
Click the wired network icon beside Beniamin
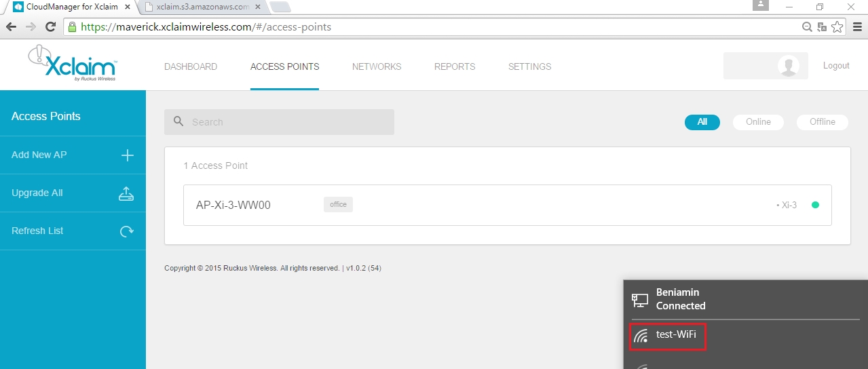click(640, 299)
